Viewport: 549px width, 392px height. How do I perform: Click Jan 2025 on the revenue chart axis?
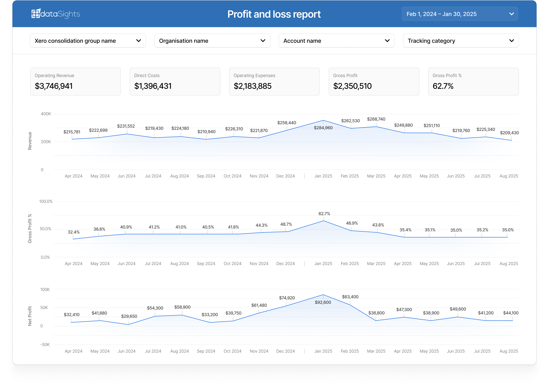click(323, 176)
